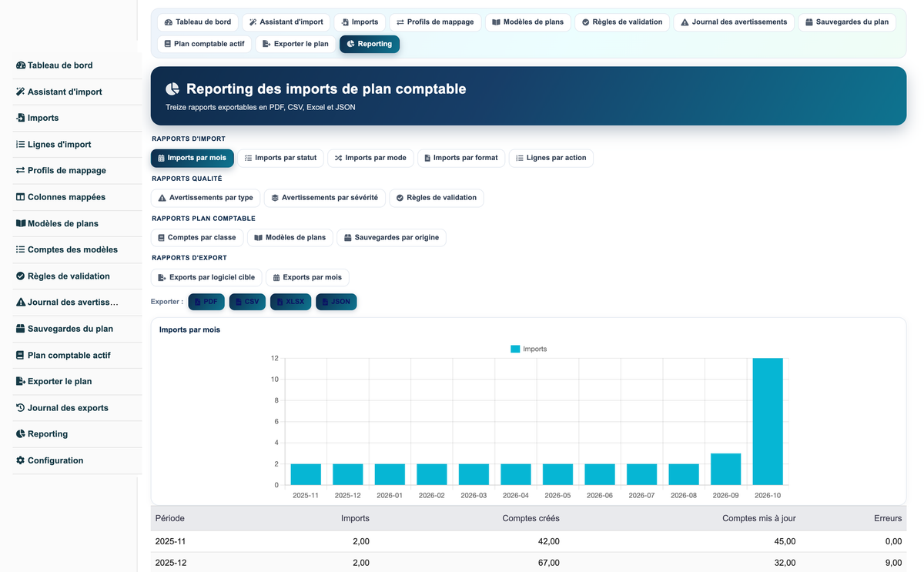
Task: Click the Comptes créés column header
Action: (531, 518)
